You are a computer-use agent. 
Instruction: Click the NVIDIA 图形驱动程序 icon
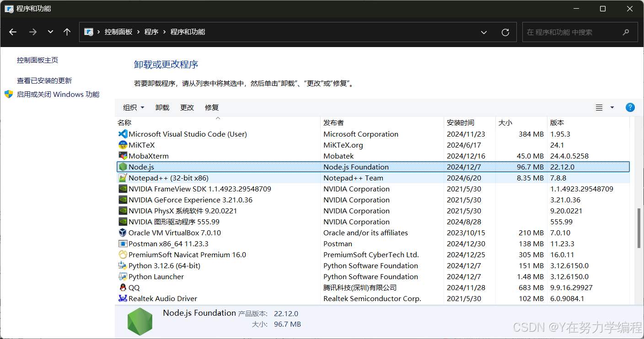[x=123, y=222]
